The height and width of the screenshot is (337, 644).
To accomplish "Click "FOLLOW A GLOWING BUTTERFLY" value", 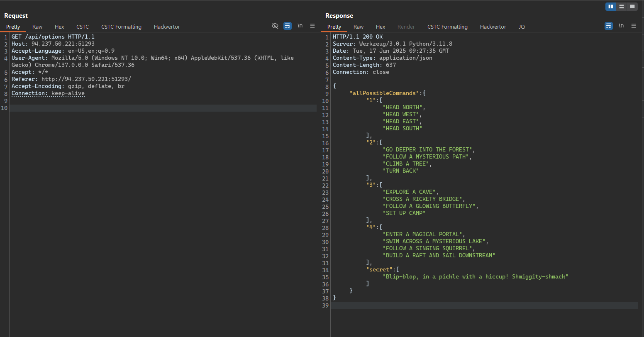I will pyautogui.click(x=429, y=206).
